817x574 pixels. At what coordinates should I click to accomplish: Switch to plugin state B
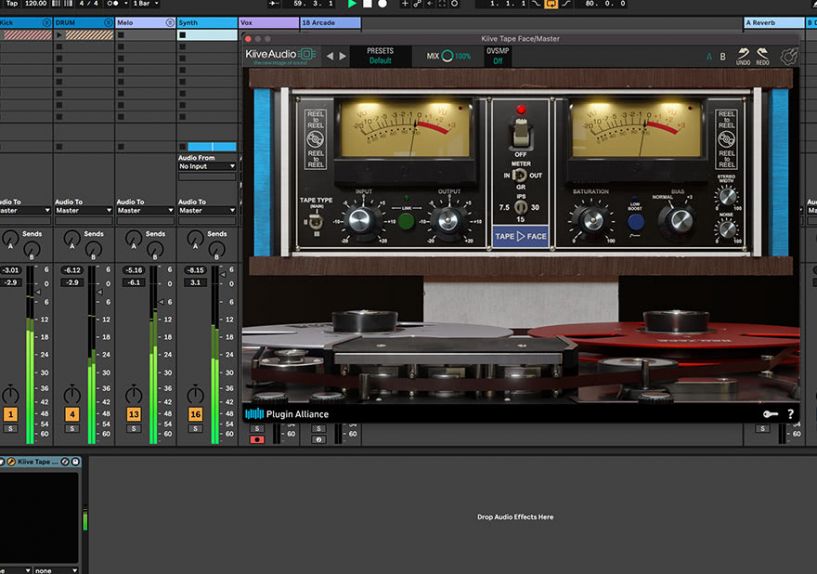[723, 56]
